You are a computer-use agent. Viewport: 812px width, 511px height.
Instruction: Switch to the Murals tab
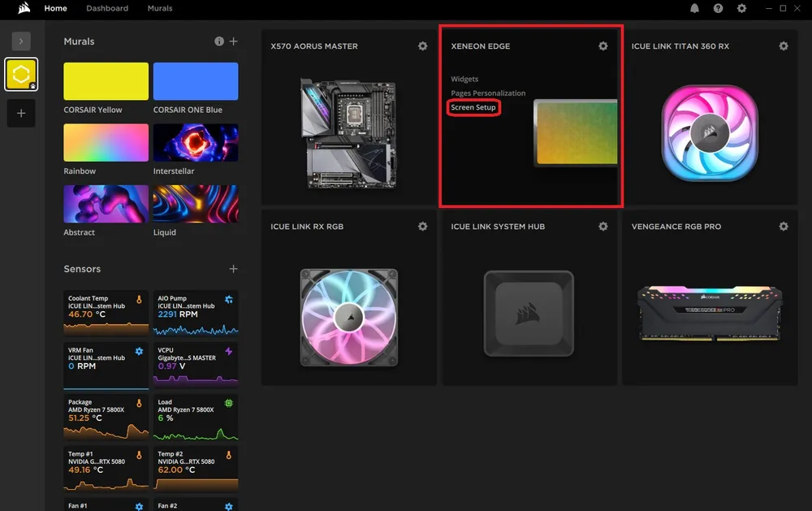click(x=160, y=8)
